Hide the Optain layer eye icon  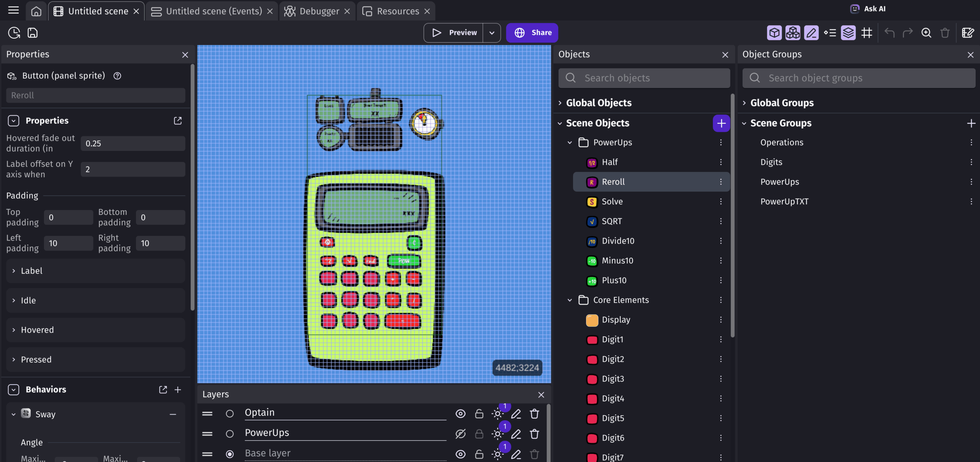pos(461,414)
